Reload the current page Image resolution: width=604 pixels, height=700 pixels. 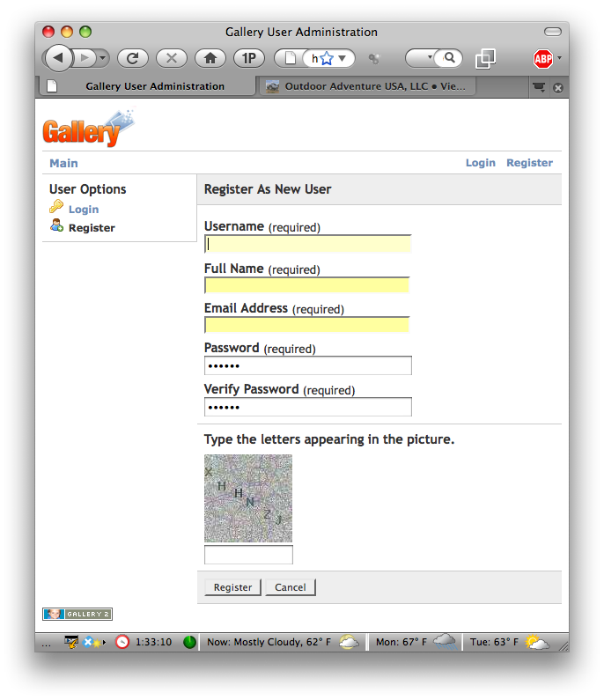point(133,59)
